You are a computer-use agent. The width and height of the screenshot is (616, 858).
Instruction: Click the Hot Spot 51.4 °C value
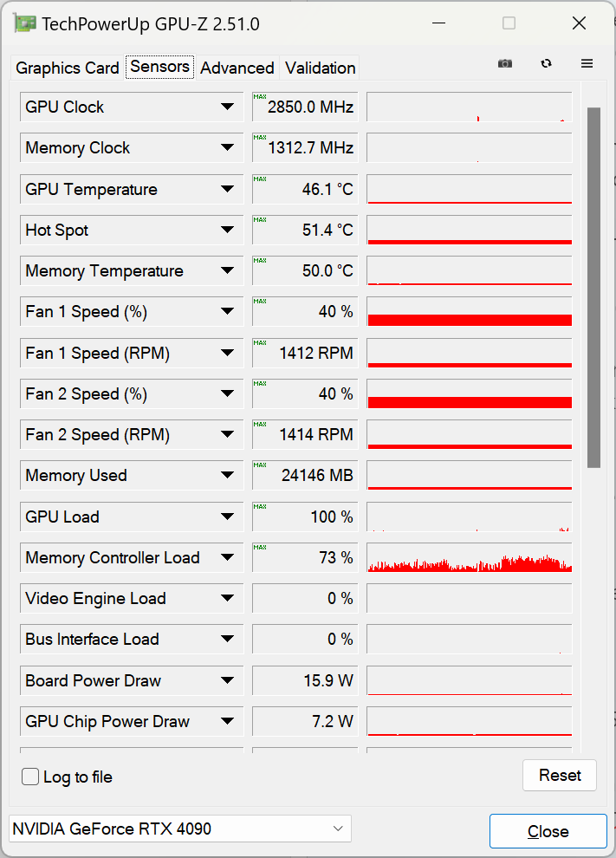305,230
